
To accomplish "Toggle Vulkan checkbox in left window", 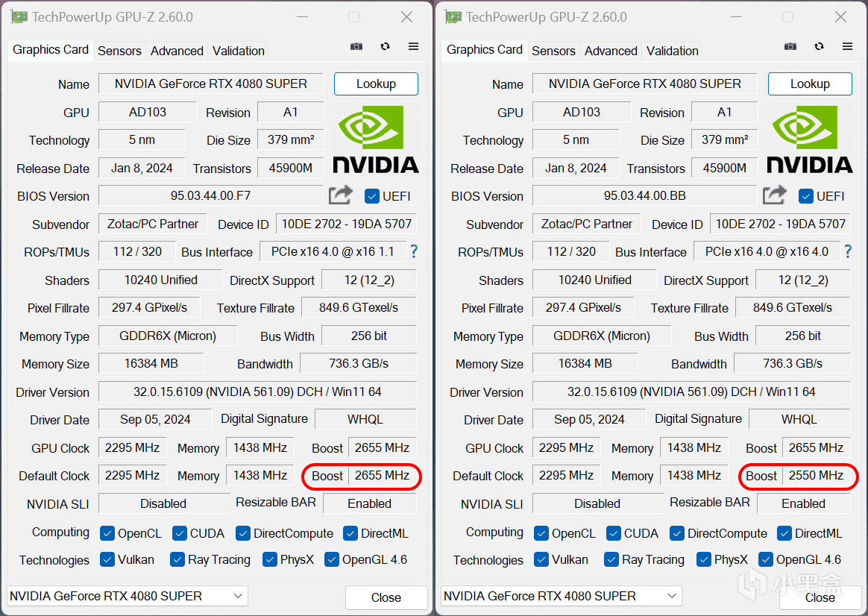I will (107, 559).
